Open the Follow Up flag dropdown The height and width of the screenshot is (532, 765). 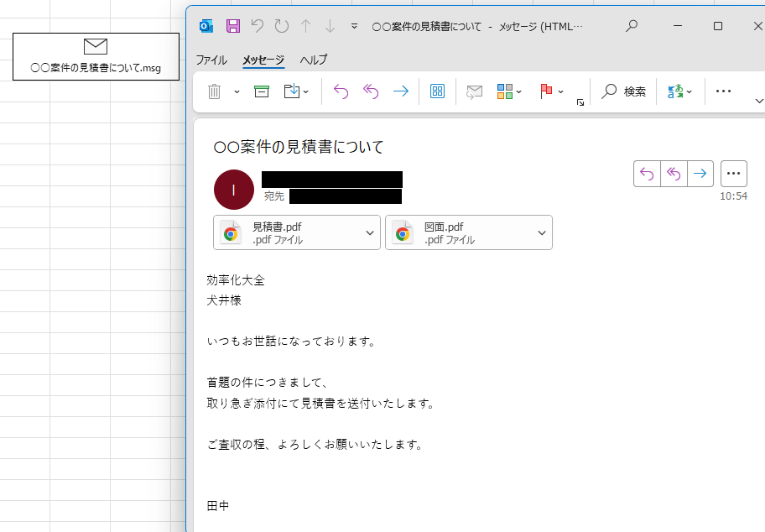point(560,91)
